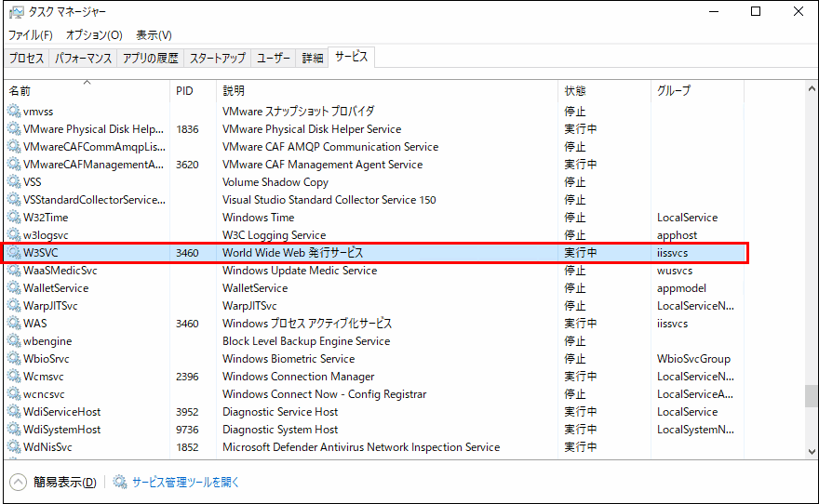Click the scrollbar down arrow

(812, 452)
